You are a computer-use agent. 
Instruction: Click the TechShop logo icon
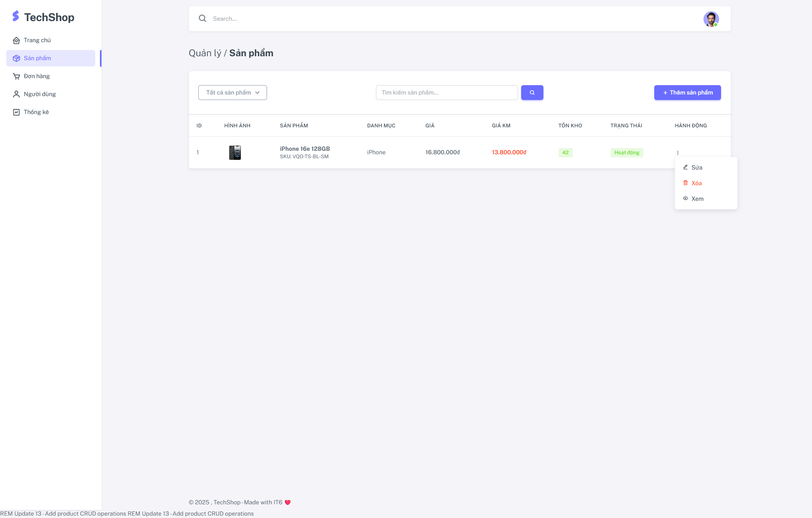tap(16, 16)
